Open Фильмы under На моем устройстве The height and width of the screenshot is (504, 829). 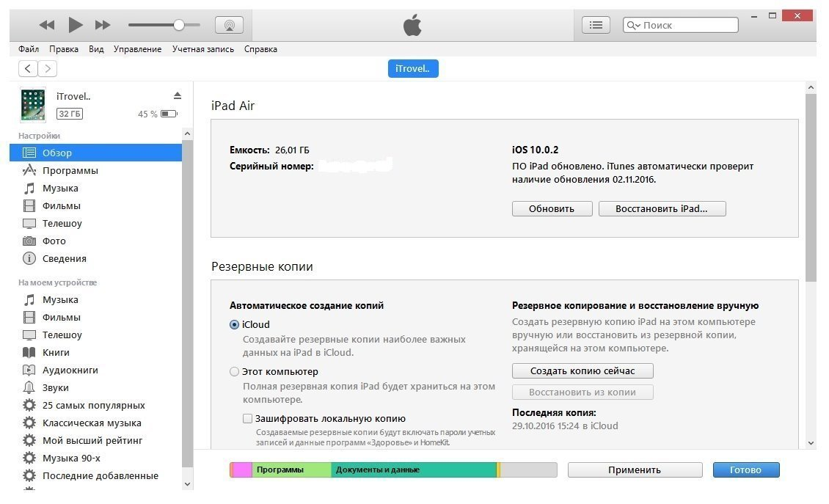click(x=95, y=317)
